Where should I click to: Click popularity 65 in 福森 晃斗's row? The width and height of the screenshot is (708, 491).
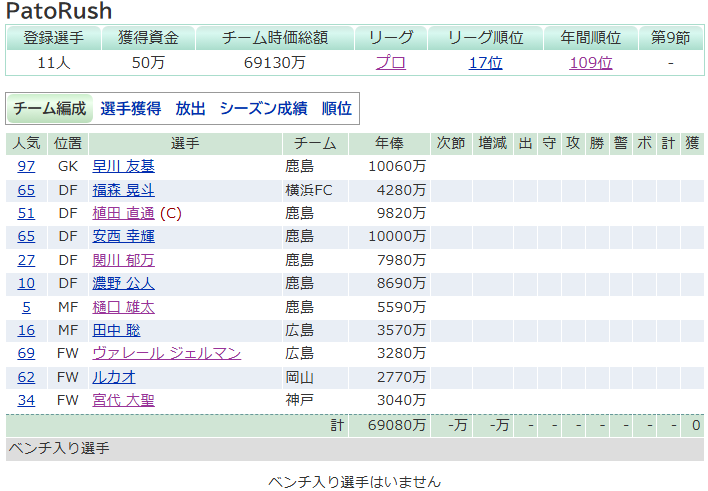pos(26,190)
